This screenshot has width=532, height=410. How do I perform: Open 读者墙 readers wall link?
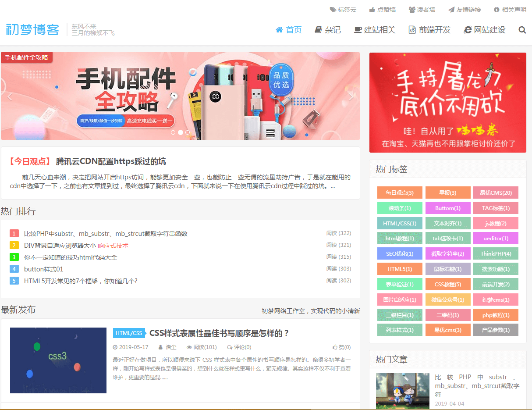click(x=422, y=10)
